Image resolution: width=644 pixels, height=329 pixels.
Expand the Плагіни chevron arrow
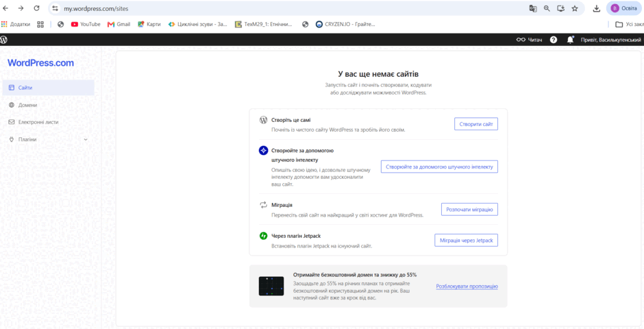click(x=86, y=140)
